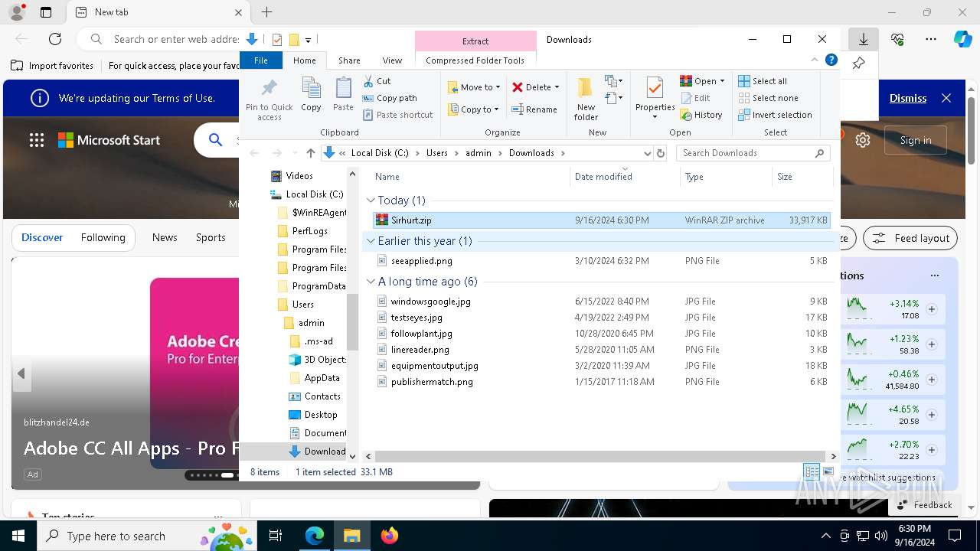Click the Copy ribbon icon
This screenshot has height=551, width=980.
tap(311, 95)
